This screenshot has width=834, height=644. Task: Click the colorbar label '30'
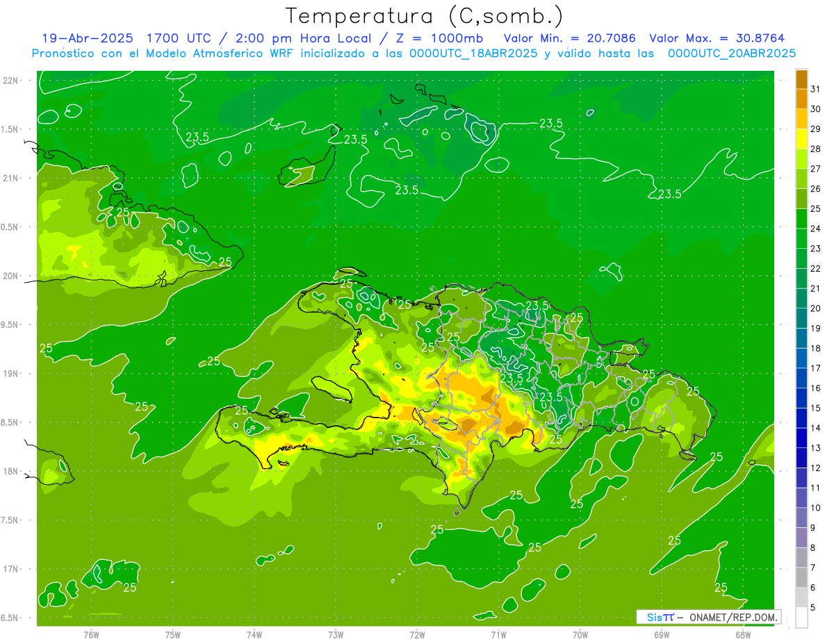pos(816,109)
